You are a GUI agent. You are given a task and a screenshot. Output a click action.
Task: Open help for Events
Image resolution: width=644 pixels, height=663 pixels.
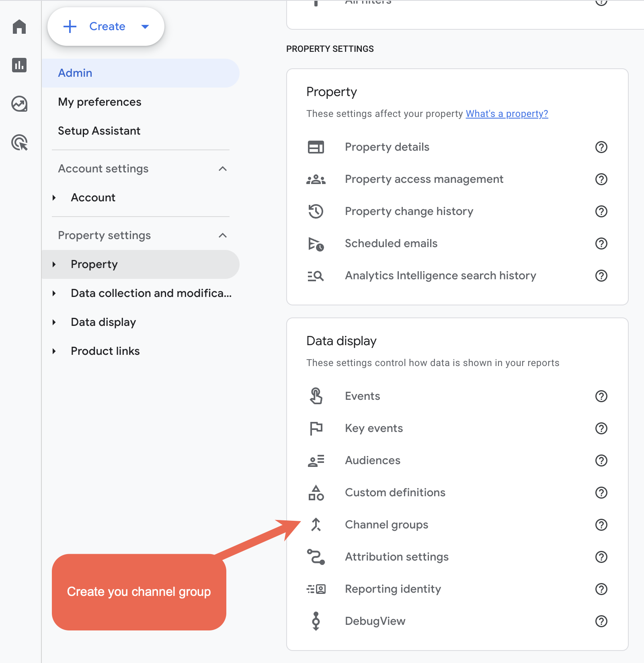click(601, 396)
